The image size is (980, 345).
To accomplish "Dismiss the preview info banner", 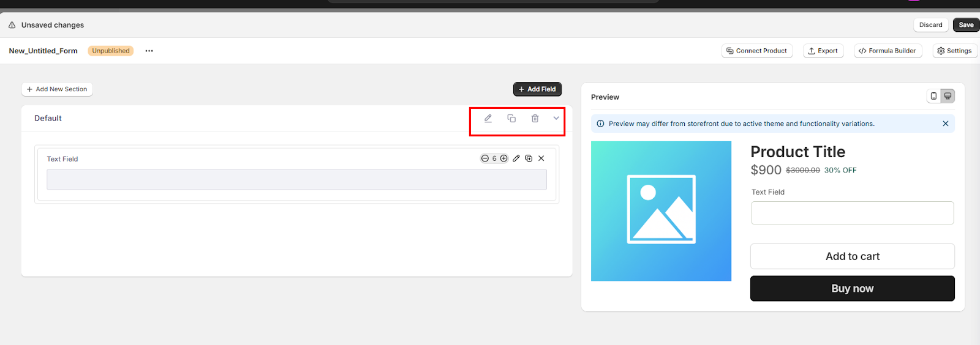I will 946,124.
